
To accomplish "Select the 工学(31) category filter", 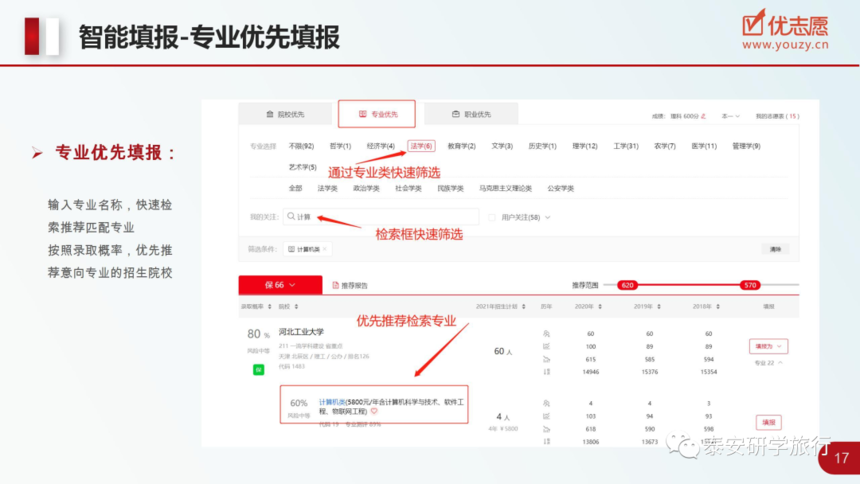I will (x=625, y=146).
